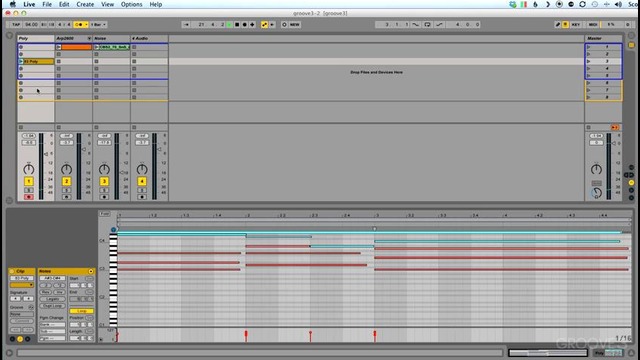This screenshot has height=360, width=640.
Task: Click the Poly track volume fader
Action: (46, 154)
